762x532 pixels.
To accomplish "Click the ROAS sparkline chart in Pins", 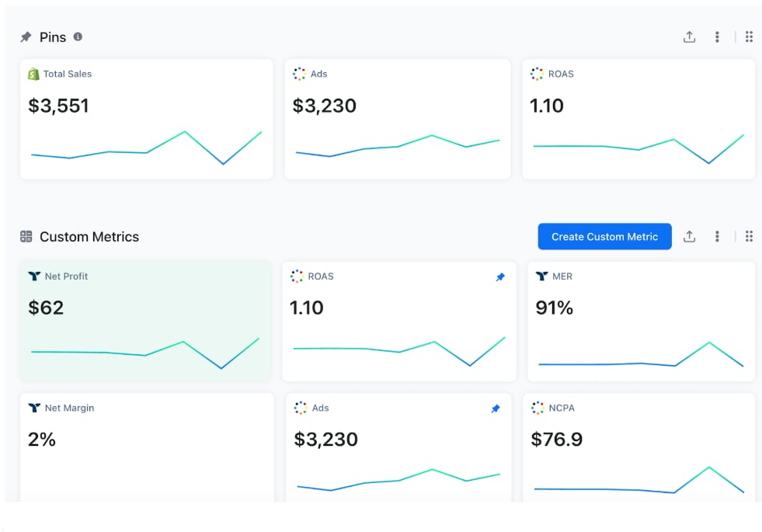I will [638, 148].
